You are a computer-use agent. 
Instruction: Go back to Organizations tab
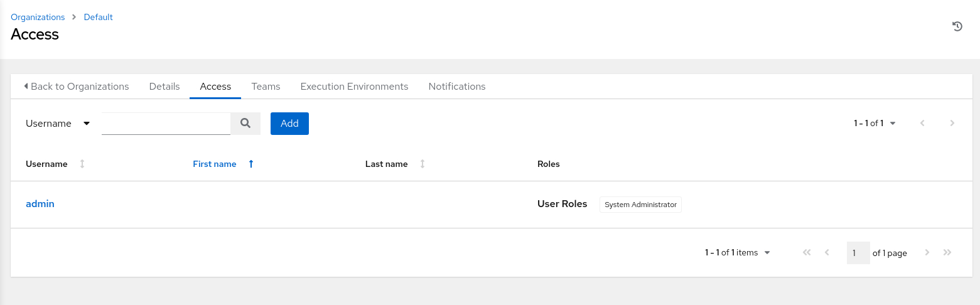click(76, 87)
